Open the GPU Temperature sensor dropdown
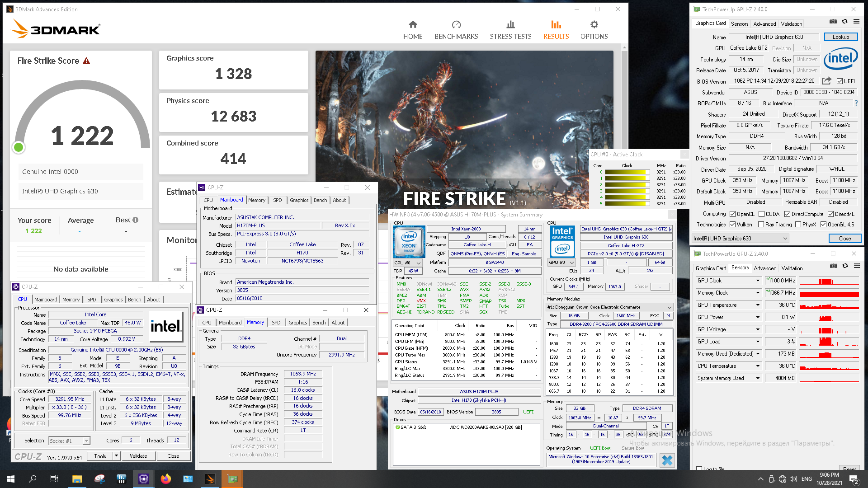This screenshot has height=488, width=868. point(758,305)
